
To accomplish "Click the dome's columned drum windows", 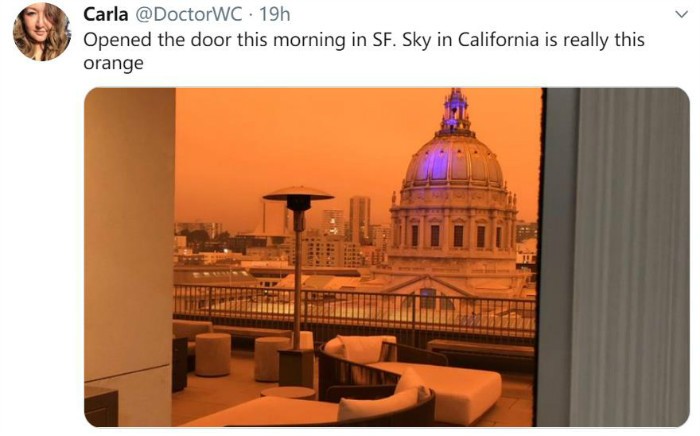I will point(454,234).
